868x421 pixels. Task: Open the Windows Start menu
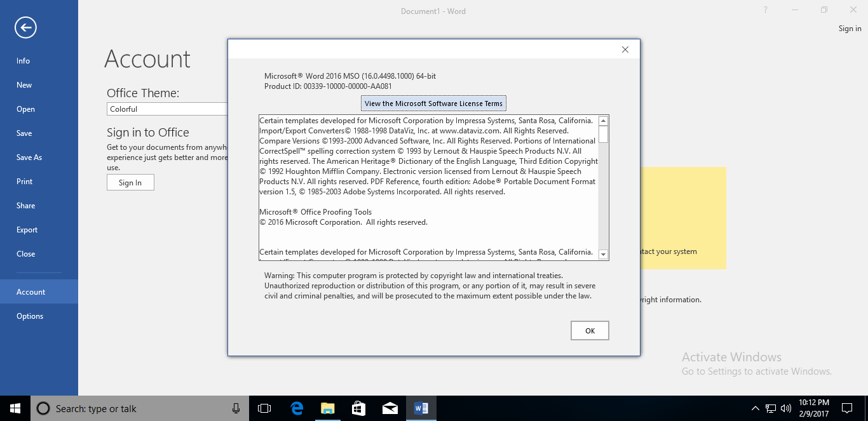pyautogui.click(x=15, y=408)
